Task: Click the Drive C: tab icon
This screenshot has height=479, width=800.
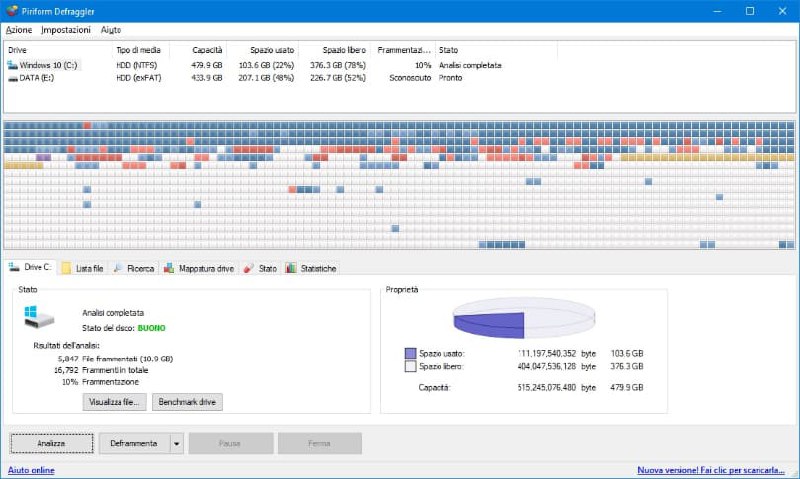Action: coord(14,267)
